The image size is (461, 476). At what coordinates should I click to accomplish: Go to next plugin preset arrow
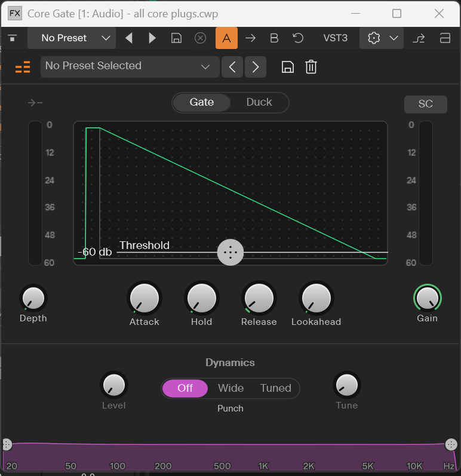(255, 67)
